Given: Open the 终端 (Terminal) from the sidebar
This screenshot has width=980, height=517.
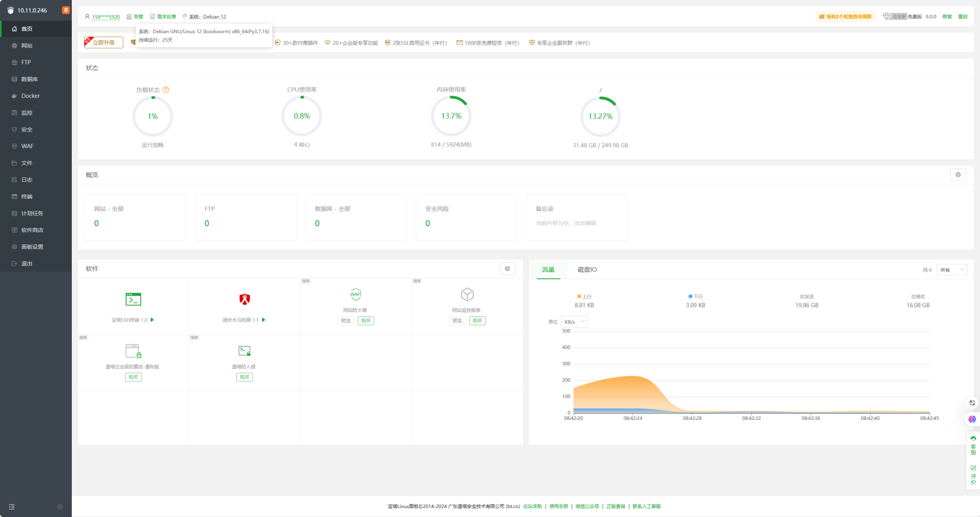Looking at the screenshot, I should 27,196.
